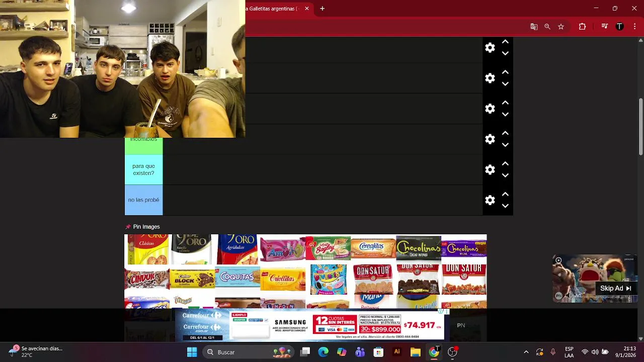Move the incomibles row up

point(505,133)
